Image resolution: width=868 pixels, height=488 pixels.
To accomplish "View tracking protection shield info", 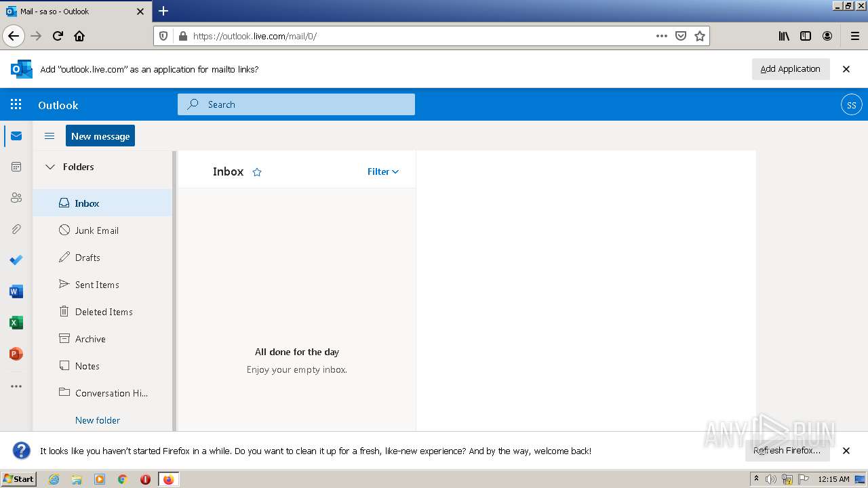I will (163, 36).
